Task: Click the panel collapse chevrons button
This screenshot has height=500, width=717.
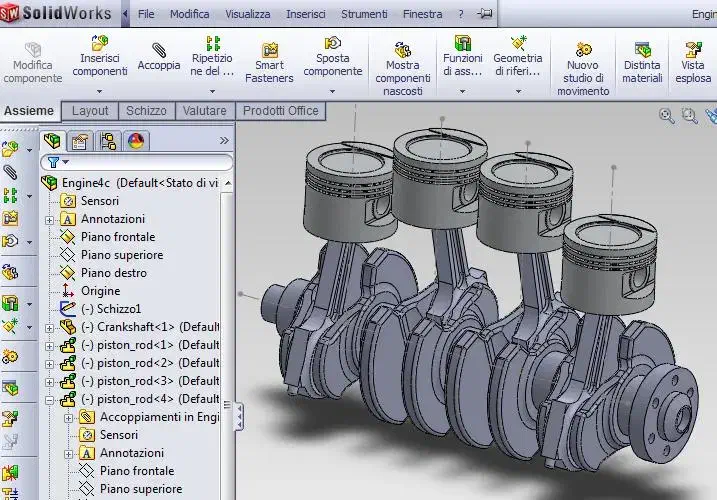Action: click(223, 141)
